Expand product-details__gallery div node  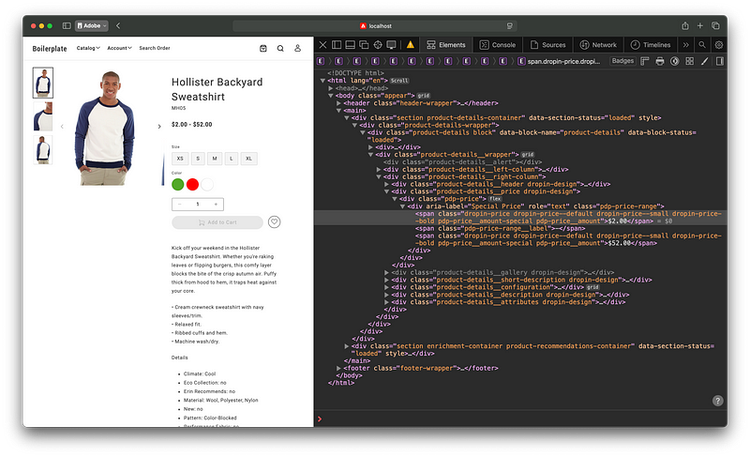[386, 272]
